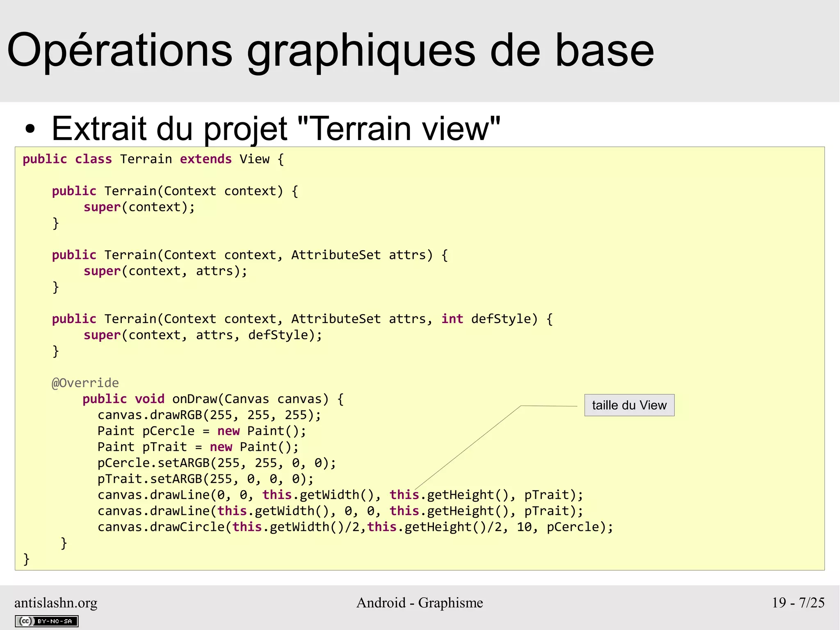Click the line 'public void onDraw(Canvas canvas) {'
The height and width of the screenshot is (630, 840).
pyautogui.click(x=213, y=399)
